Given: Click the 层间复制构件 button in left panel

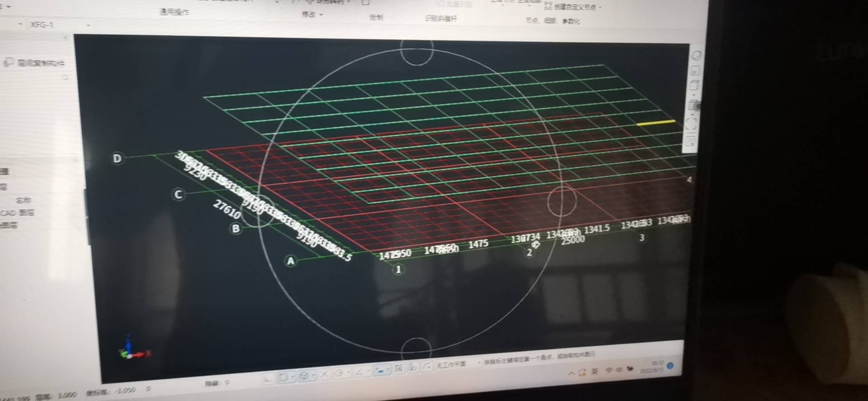Looking at the screenshot, I should tap(35, 62).
